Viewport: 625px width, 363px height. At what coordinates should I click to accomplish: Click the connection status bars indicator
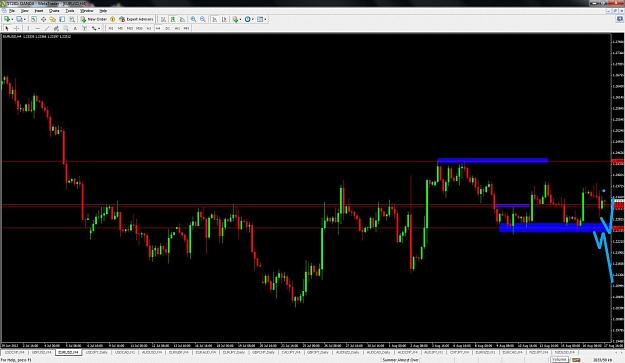576,360
